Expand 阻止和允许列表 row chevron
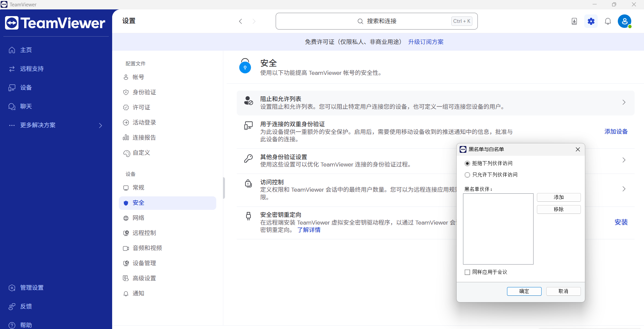The width and height of the screenshot is (644, 329). pos(624,102)
